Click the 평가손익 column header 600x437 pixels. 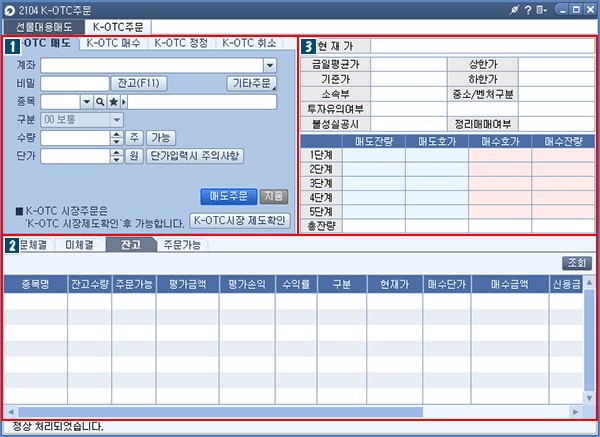[x=247, y=284]
